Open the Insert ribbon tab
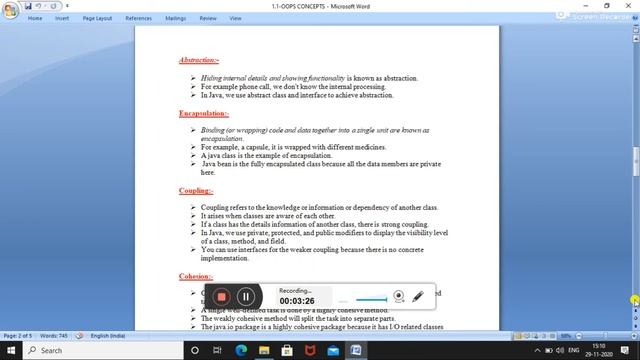This screenshot has width=640, height=360. tap(62, 18)
